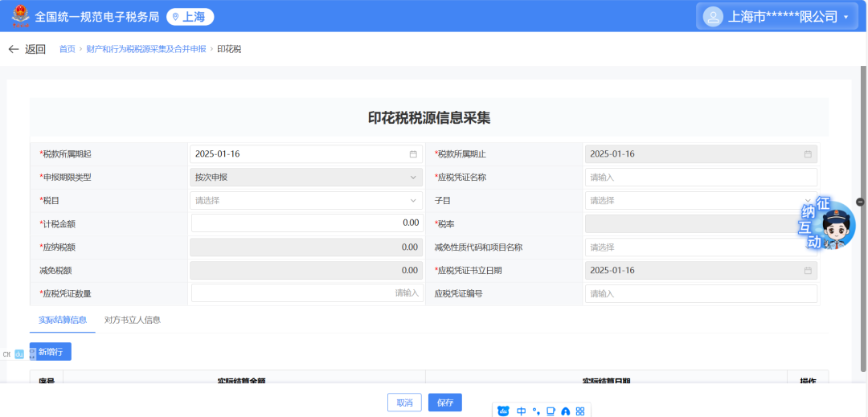Click the 应税凭证名称 input field

[699, 178]
